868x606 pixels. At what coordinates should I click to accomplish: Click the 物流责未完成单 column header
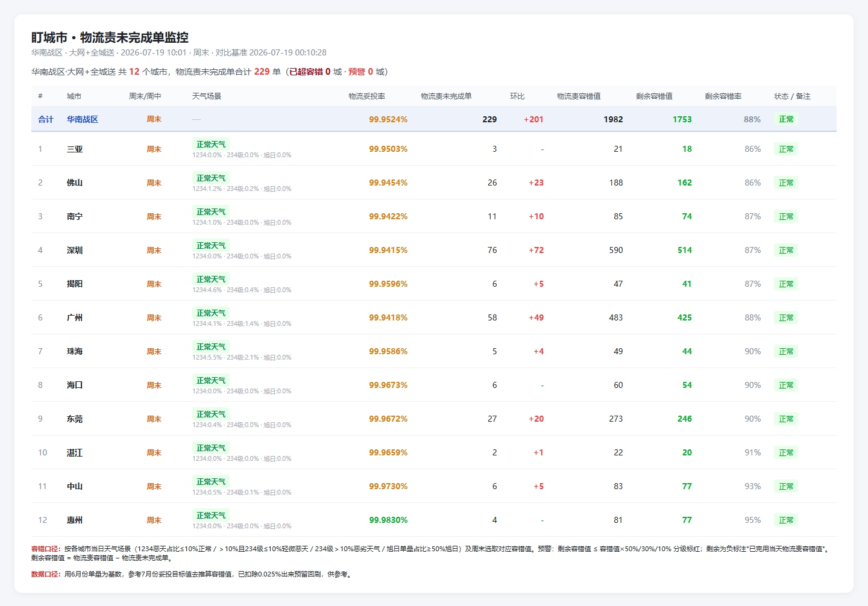(446, 96)
